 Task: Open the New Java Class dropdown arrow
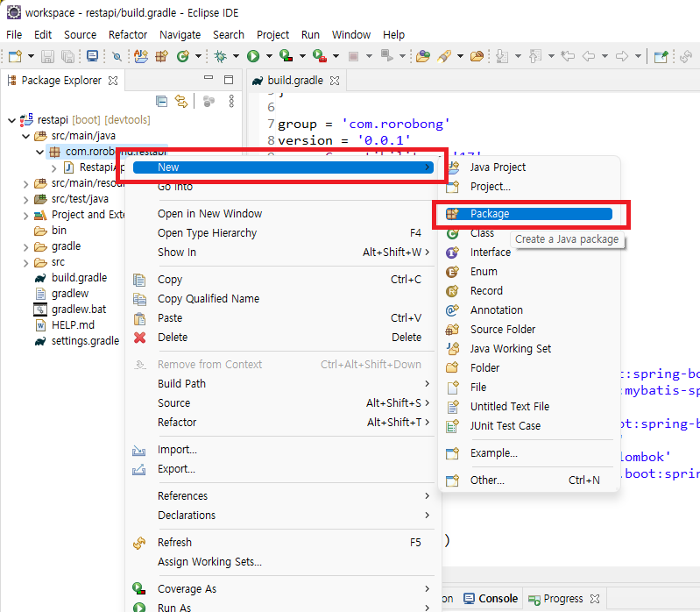(x=198, y=56)
